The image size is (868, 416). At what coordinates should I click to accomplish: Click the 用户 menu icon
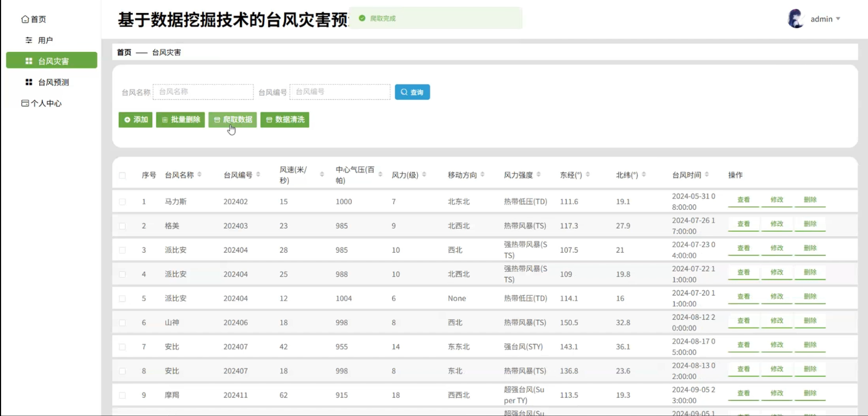click(29, 40)
